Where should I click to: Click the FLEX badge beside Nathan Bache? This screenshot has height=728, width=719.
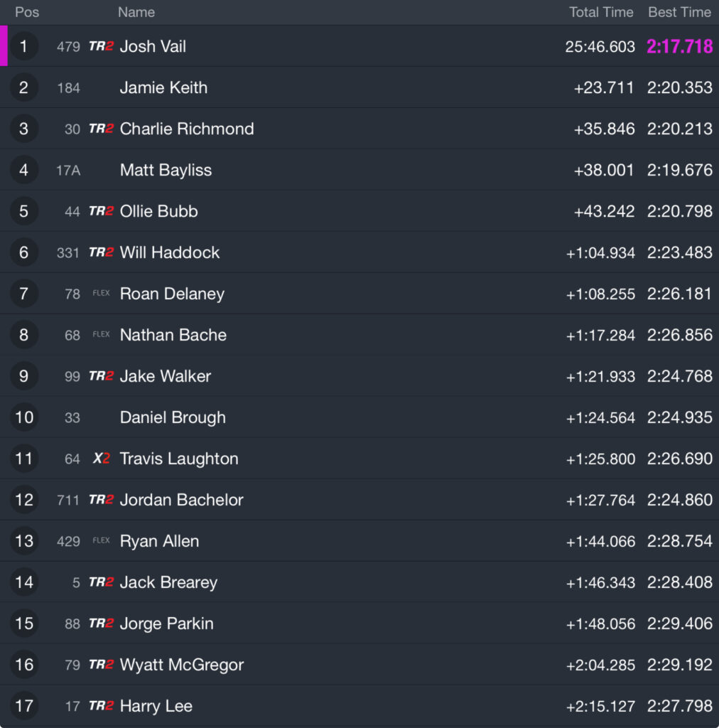tap(101, 334)
